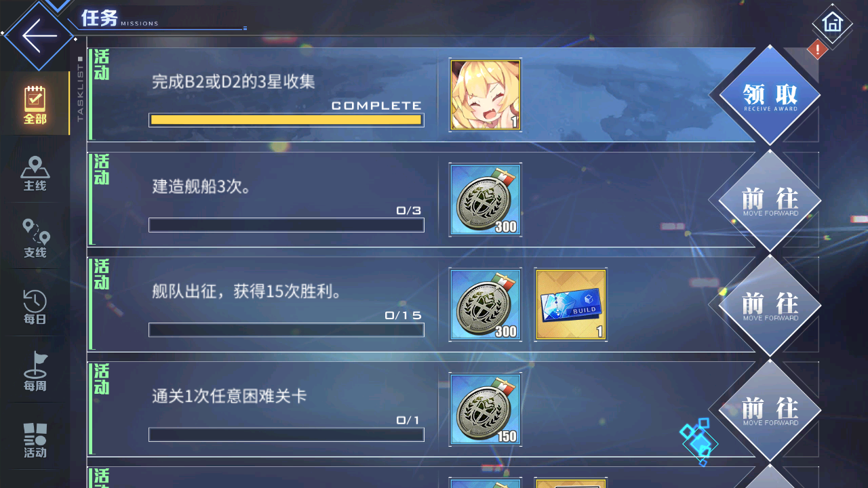
Task: Show 每日 daily tasks
Action: point(35,306)
